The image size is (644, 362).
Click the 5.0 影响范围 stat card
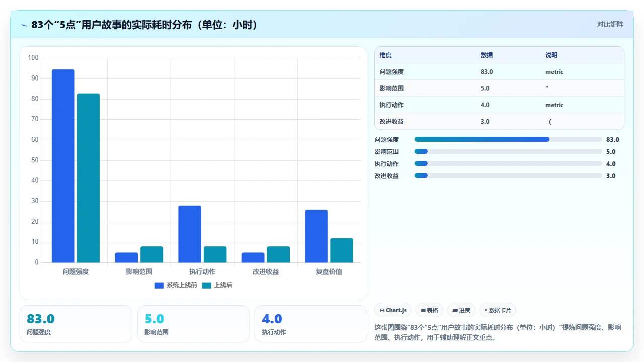click(193, 324)
